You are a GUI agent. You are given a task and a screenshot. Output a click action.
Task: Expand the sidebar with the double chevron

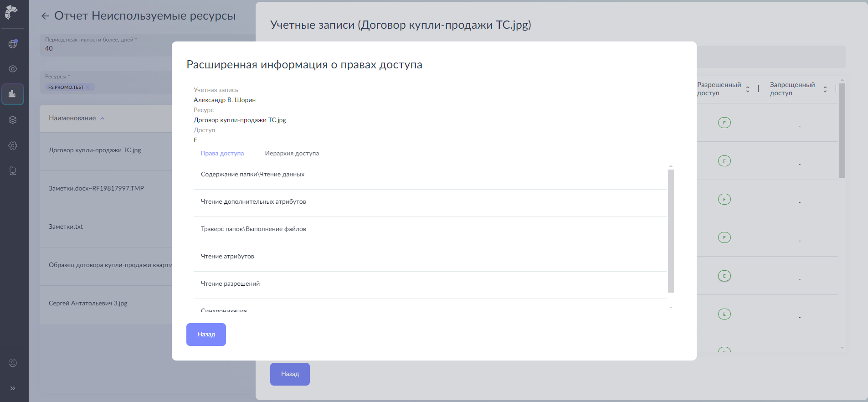[13, 388]
